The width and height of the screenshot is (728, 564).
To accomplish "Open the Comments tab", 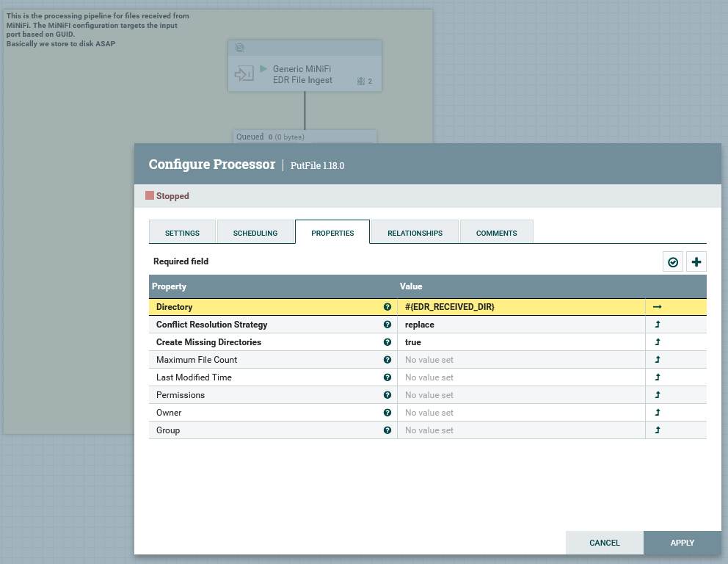I will click(496, 233).
